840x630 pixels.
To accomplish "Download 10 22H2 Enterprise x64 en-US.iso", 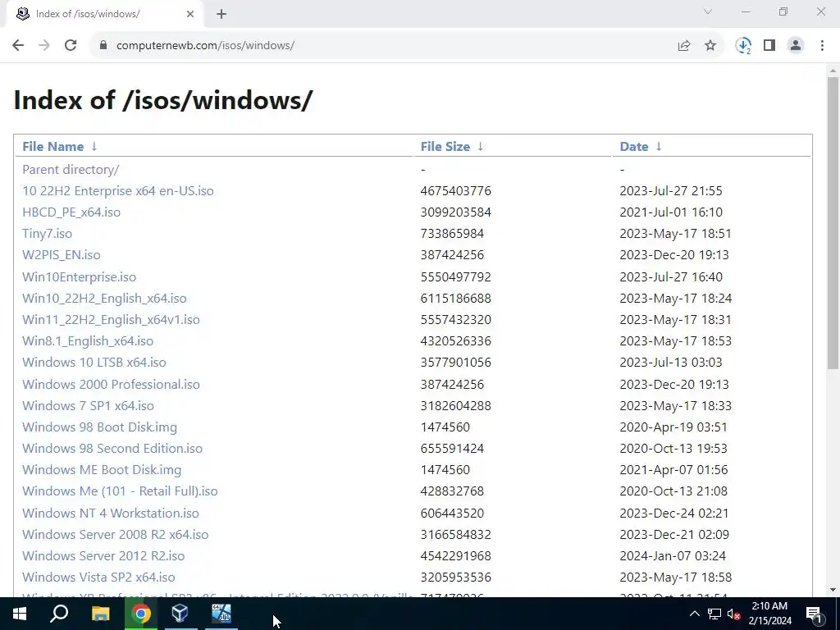I will (118, 190).
